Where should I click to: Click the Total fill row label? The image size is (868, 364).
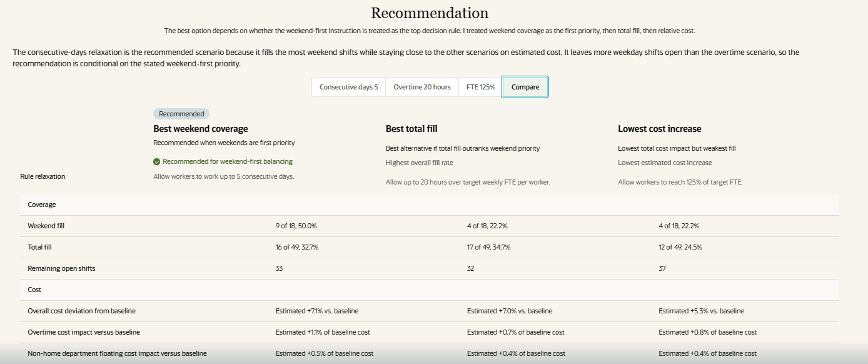click(x=40, y=247)
